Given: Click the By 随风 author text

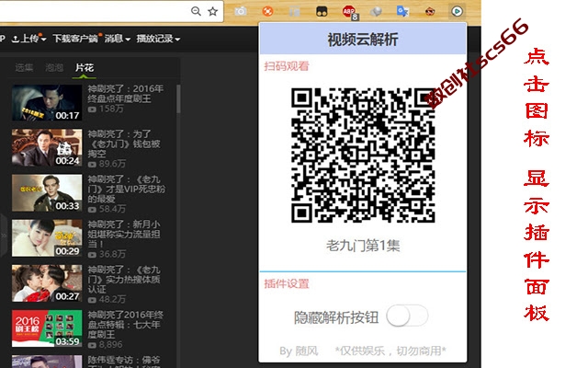Looking at the screenshot, I should click(x=299, y=351).
